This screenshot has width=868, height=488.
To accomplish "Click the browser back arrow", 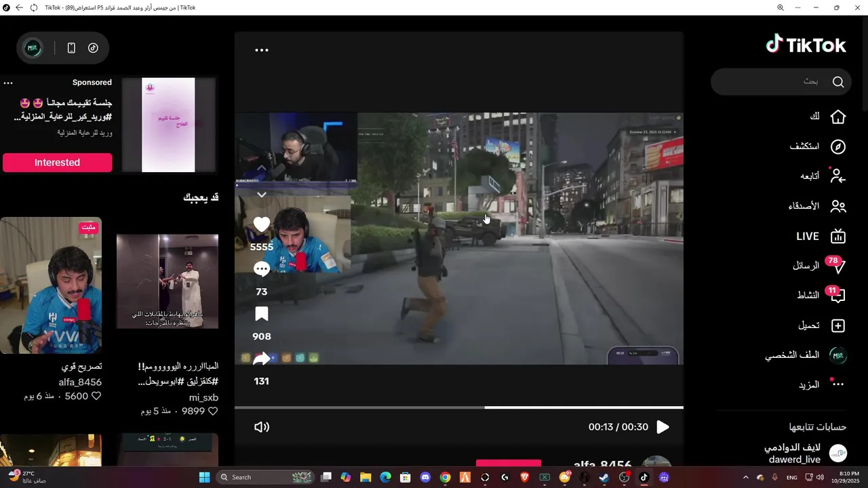I will point(19,7).
